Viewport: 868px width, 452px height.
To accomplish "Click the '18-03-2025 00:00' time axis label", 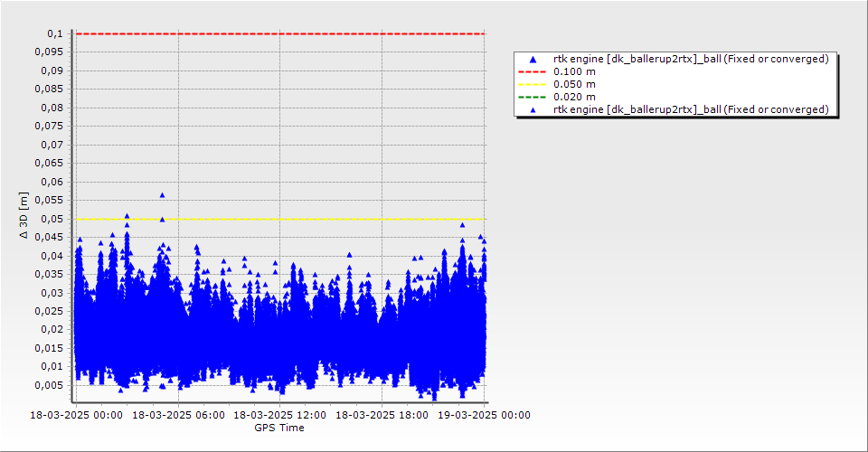I will [x=76, y=415].
